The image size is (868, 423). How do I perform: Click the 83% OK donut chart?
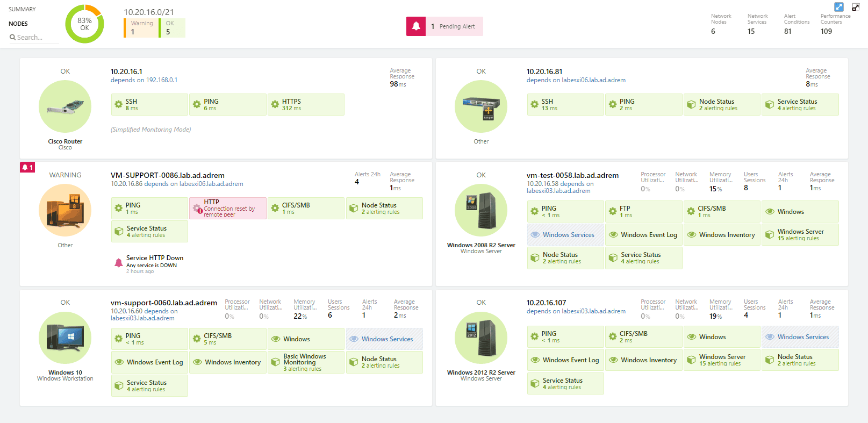[x=84, y=24]
